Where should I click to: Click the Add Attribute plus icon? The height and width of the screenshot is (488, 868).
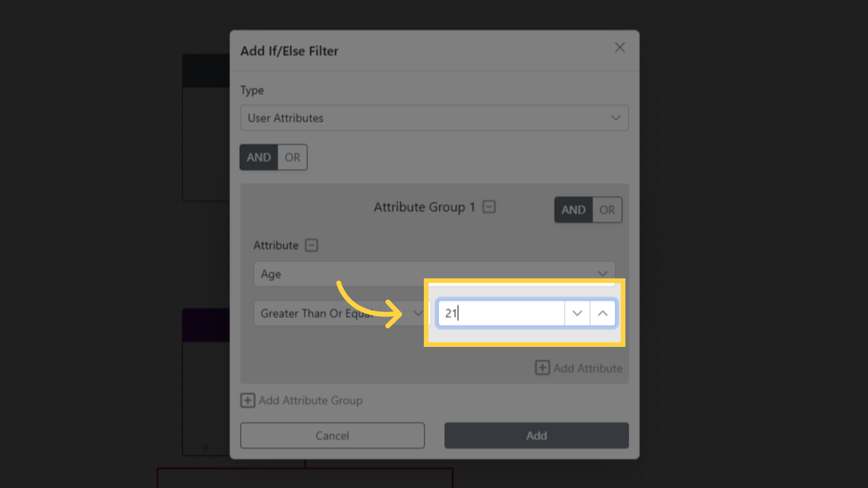pos(542,368)
